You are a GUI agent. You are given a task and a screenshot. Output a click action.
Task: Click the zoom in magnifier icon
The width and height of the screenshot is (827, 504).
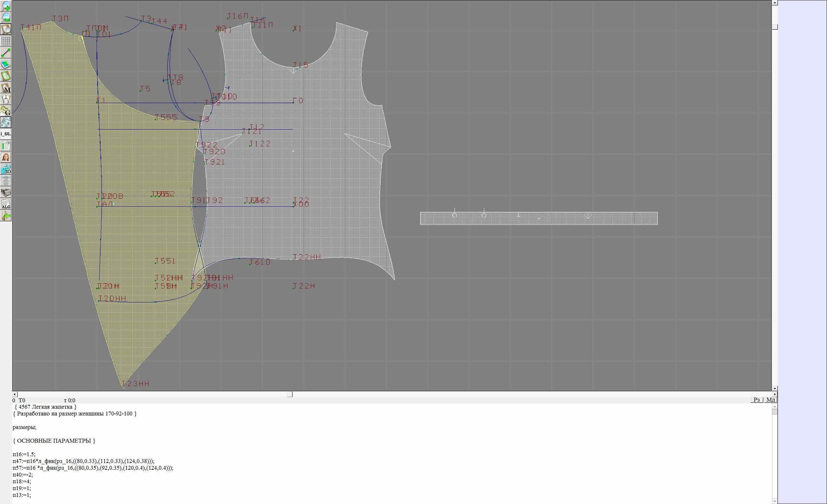6,6
